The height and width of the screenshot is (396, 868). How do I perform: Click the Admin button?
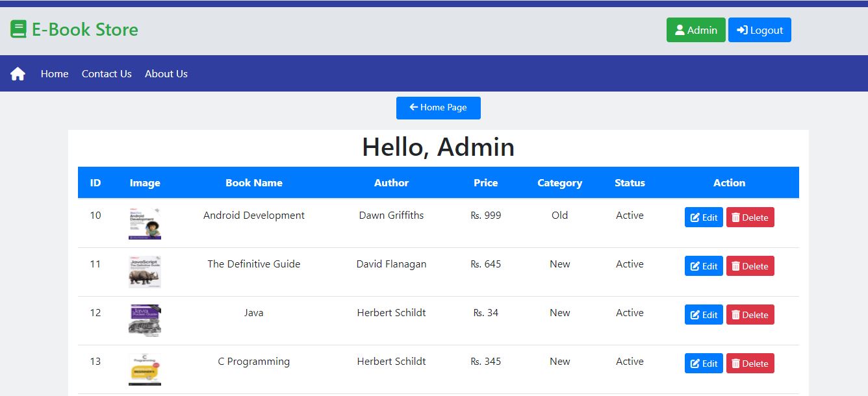pos(696,29)
